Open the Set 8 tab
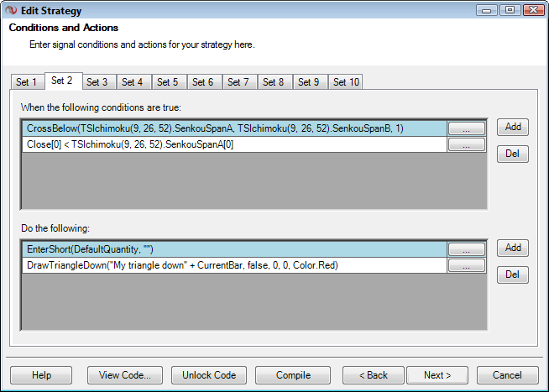The width and height of the screenshot is (549, 392). click(x=275, y=82)
